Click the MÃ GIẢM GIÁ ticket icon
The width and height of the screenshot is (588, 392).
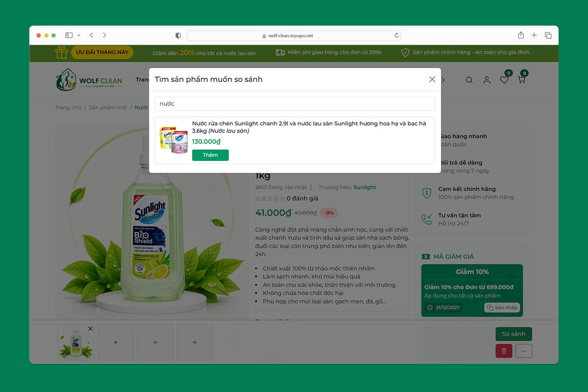click(x=426, y=257)
